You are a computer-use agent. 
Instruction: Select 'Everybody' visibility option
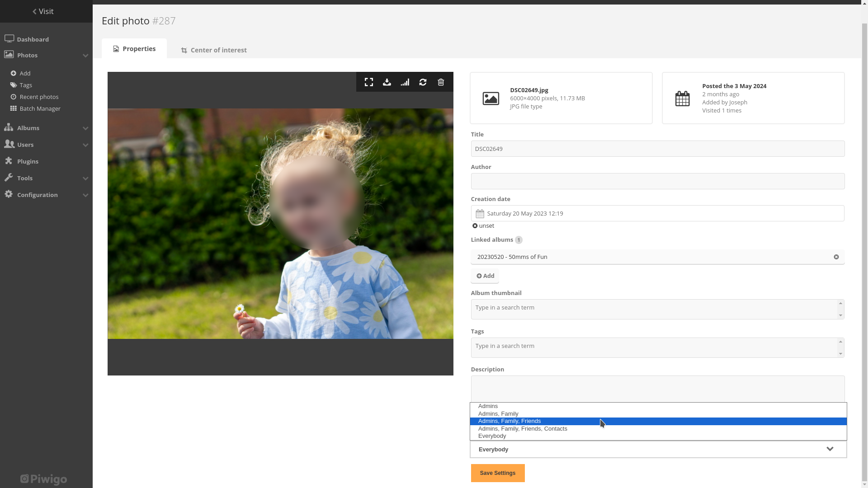492,436
